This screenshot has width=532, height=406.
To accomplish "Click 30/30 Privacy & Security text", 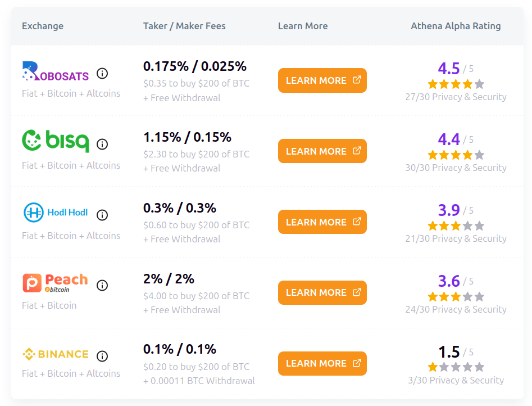I will (456, 168).
